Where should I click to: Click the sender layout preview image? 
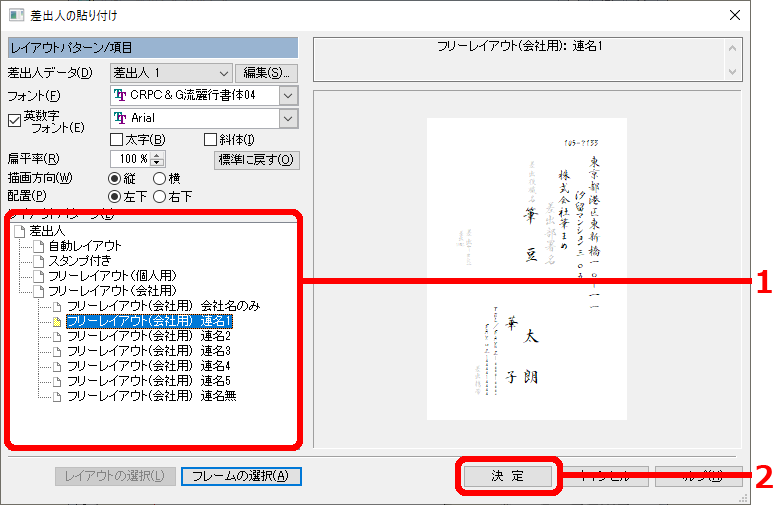527,269
